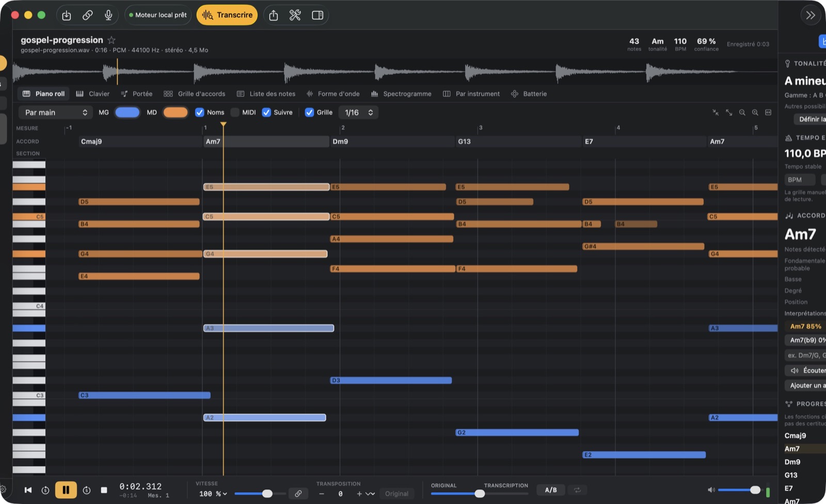Open the 100 % speed dropdown
The image size is (826, 504).
(x=213, y=494)
